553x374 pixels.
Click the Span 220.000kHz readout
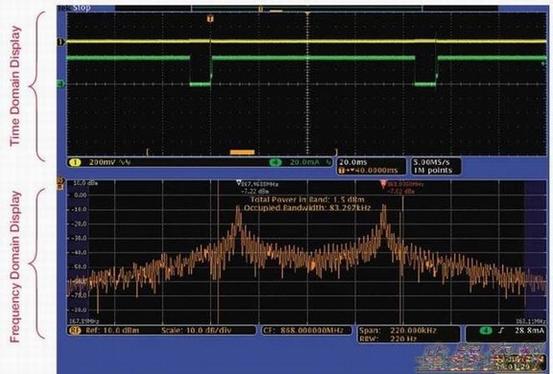[398, 331]
